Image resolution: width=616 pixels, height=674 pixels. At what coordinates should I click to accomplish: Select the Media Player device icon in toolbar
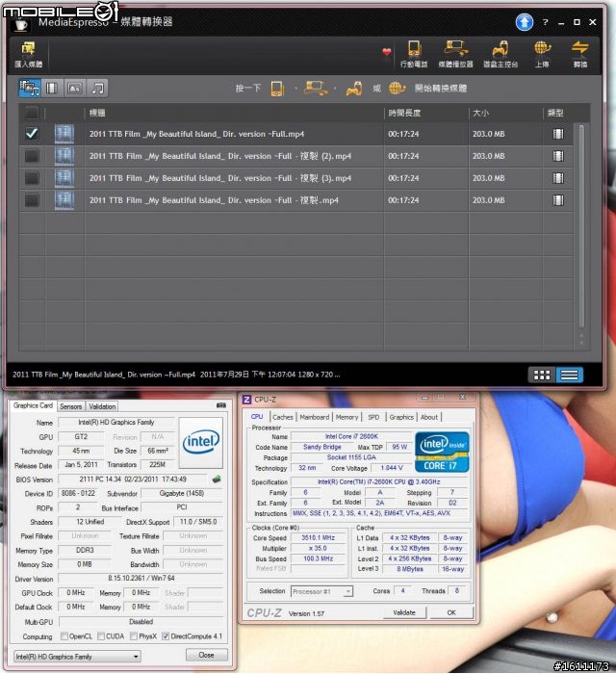455,54
